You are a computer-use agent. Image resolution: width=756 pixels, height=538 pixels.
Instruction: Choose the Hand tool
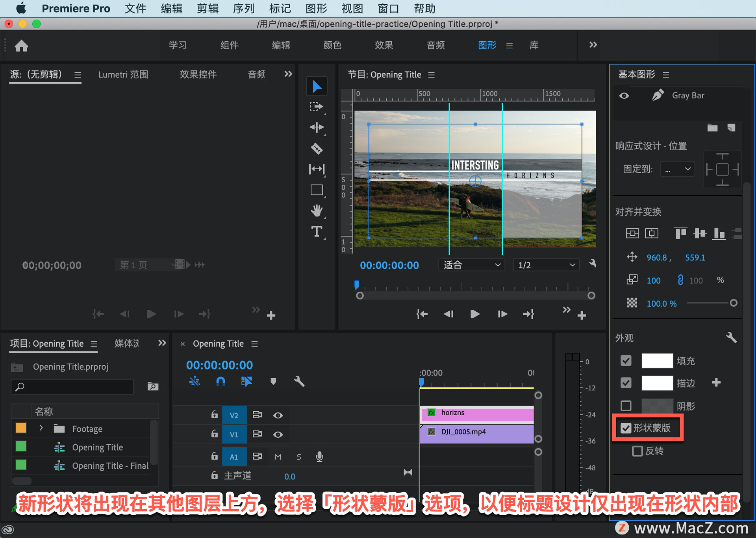click(x=317, y=211)
